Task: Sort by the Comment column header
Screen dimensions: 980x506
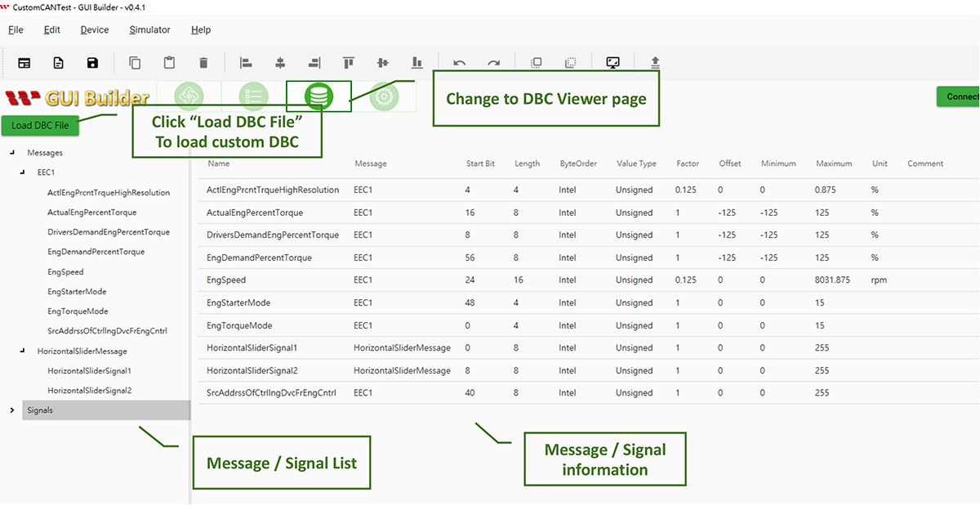Action: point(925,163)
